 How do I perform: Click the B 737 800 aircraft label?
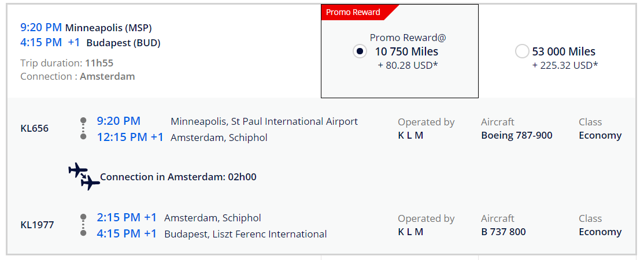[x=503, y=232]
